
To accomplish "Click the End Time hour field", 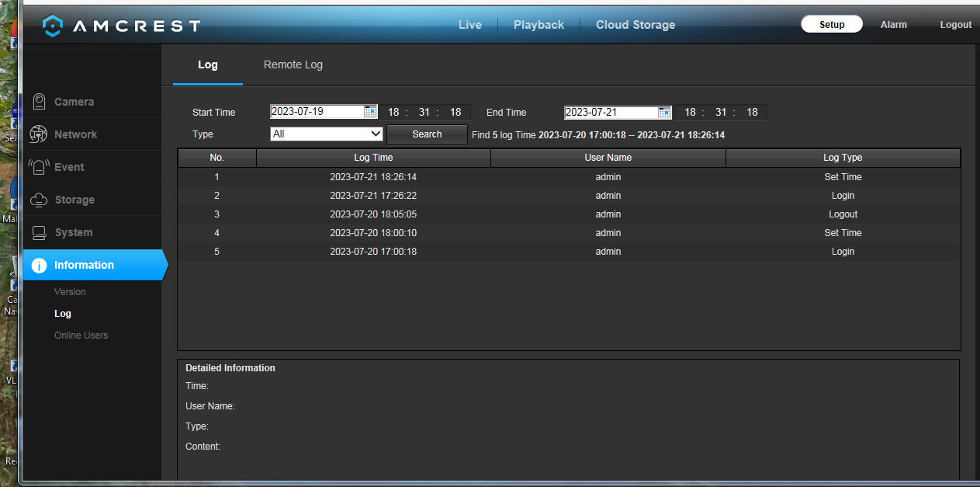I will click(x=690, y=112).
